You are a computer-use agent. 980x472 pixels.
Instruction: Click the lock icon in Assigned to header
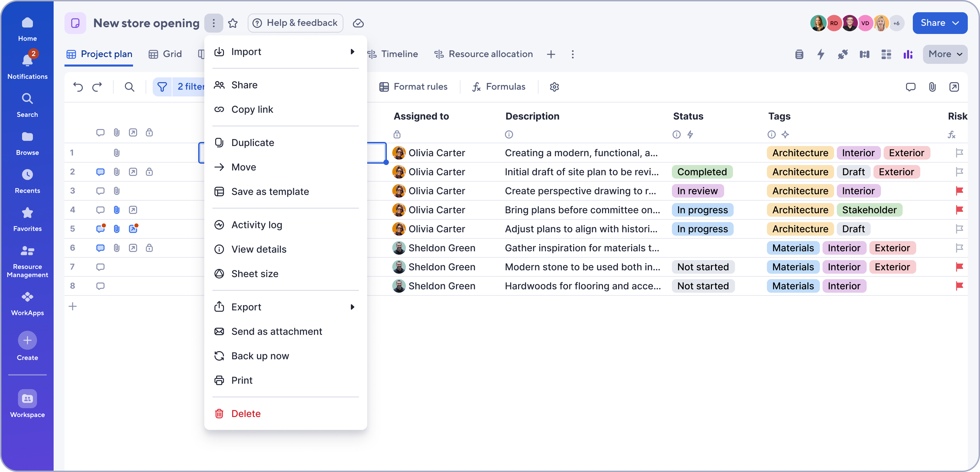pos(397,134)
